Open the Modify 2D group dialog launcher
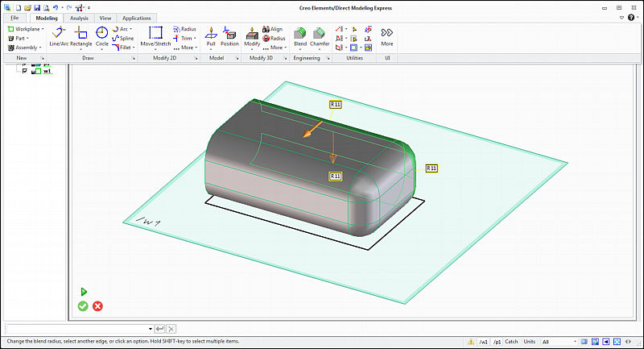Image resolution: width=644 pixels, height=349 pixels. click(x=196, y=58)
